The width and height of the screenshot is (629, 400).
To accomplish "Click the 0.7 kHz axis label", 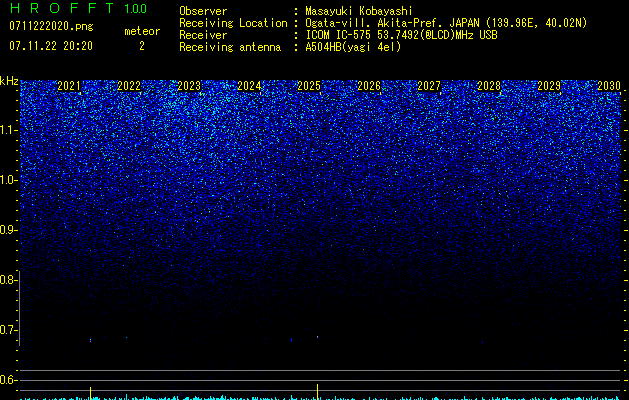I will tap(7, 330).
